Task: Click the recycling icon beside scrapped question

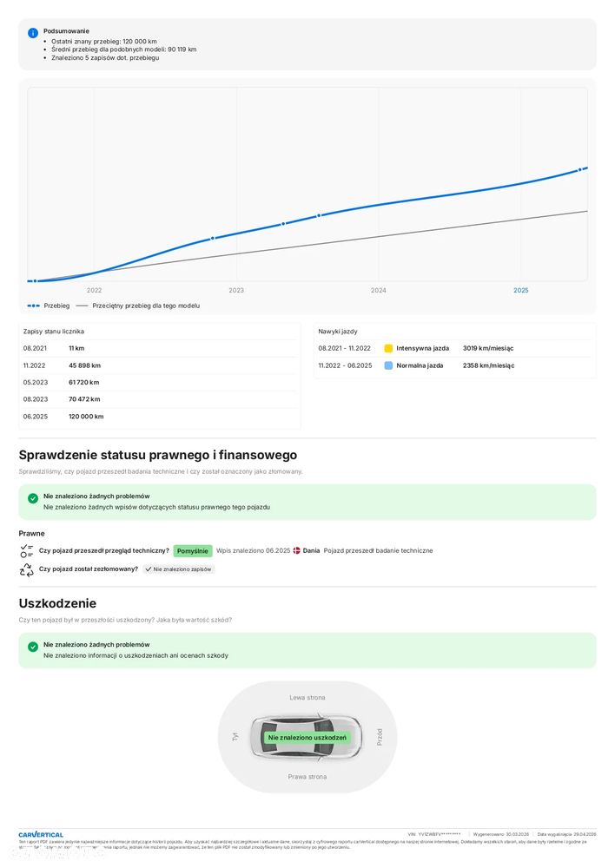Action: click(26, 569)
